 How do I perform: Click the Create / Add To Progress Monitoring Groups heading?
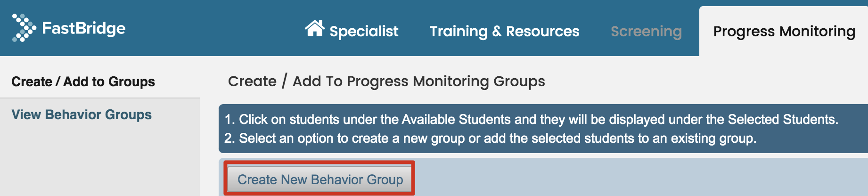pos(386,81)
